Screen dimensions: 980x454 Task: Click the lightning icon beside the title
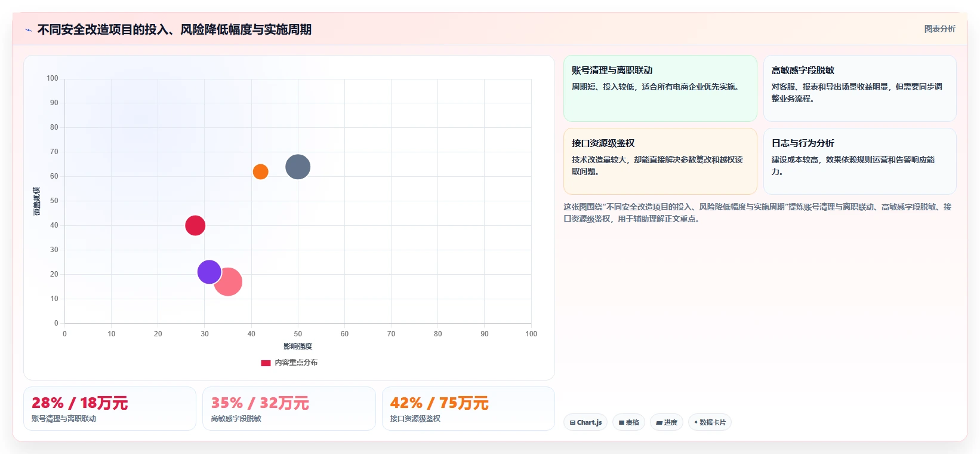pyautogui.click(x=28, y=30)
